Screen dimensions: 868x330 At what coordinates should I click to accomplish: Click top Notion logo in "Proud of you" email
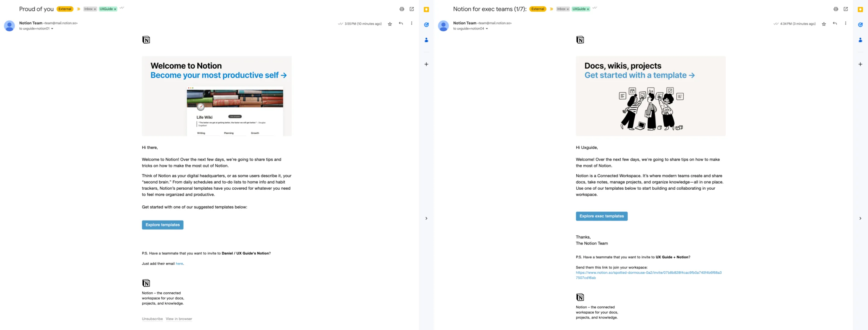tap(146, 40)
